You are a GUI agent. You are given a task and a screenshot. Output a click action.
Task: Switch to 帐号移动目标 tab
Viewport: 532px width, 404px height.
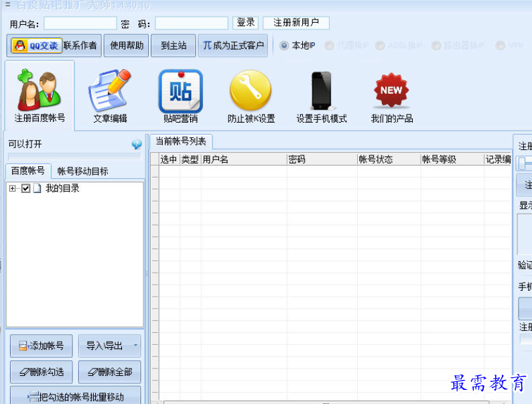(x=82, y=172)
